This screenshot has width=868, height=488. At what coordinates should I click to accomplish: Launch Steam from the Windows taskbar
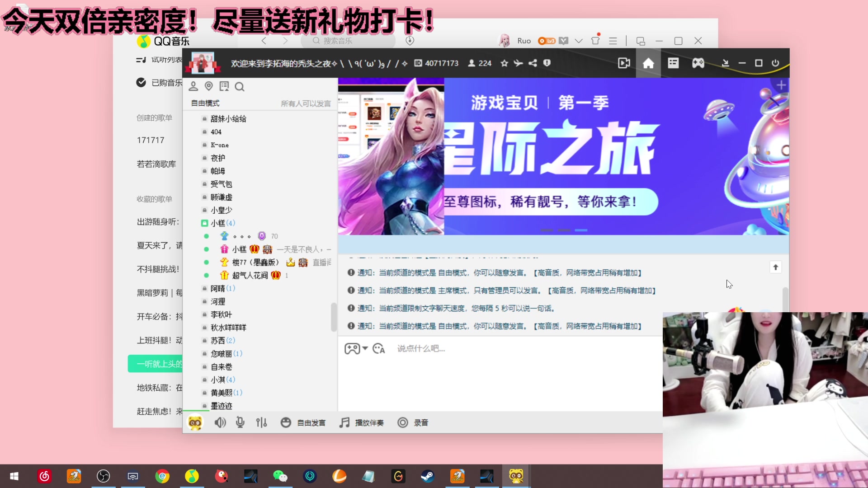point(428,476)
